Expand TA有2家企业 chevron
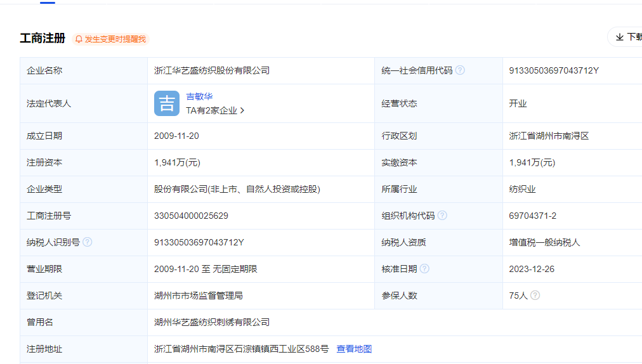Viewport: 642px width, 364px height. (x=242, y=110)
